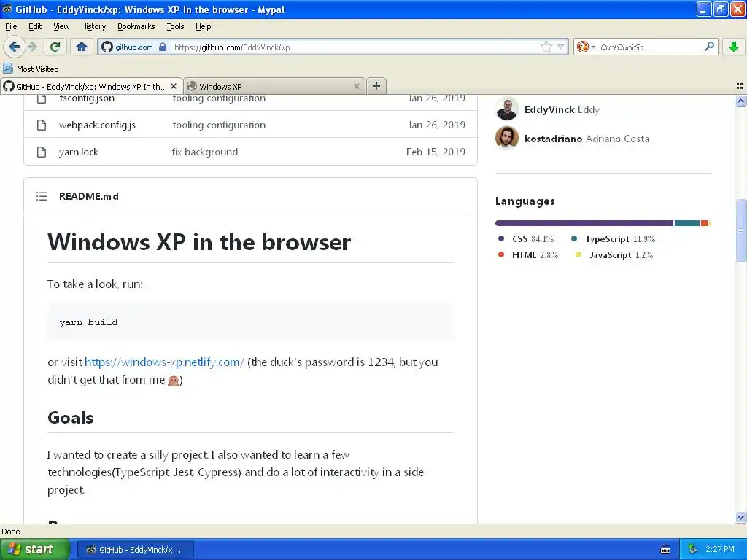Visit the windows-xp.netlify.com link
The image size is (747, 560).
pyautogui.click(x=164, y=362)
